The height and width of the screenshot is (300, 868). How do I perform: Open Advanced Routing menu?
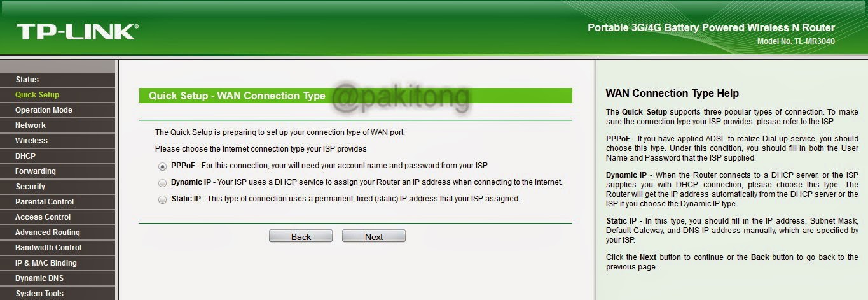pos(58,232)
